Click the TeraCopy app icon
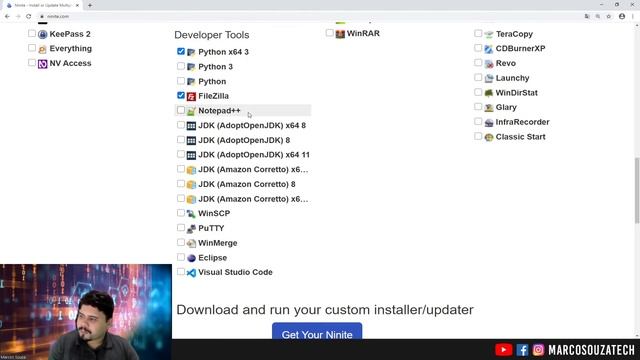The height and width of the screenshot is (360, 640). [x=489, y=34]
